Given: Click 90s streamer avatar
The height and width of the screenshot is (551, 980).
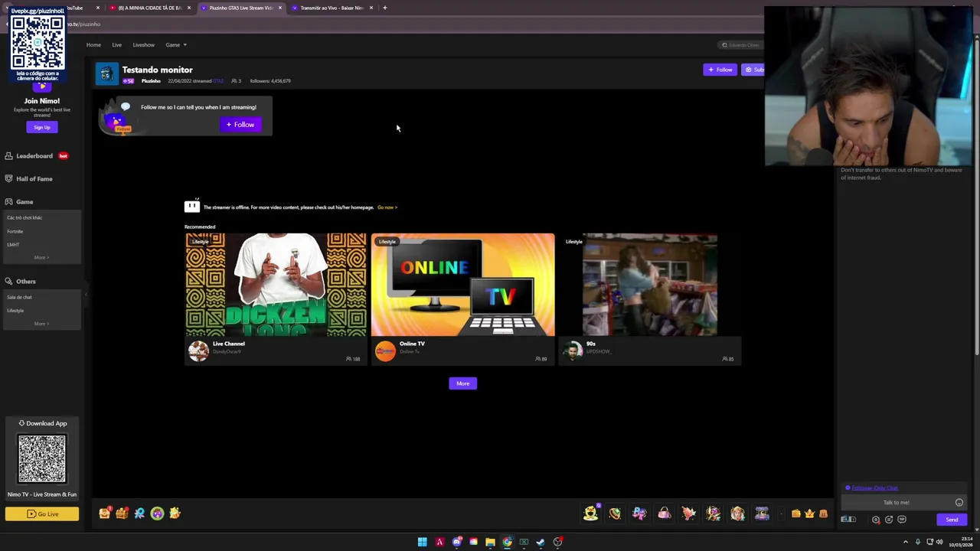Looking at the screenshot, I should (x=572, y=351).
